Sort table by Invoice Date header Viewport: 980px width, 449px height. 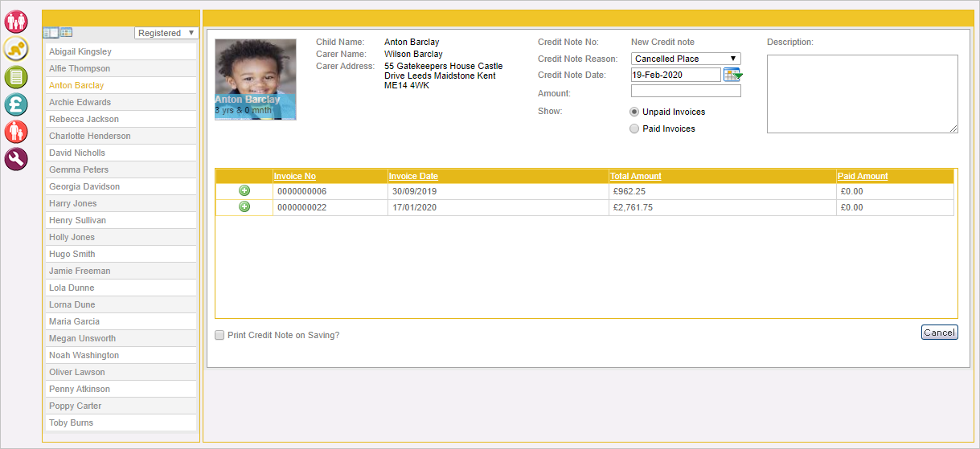point(413,176)
